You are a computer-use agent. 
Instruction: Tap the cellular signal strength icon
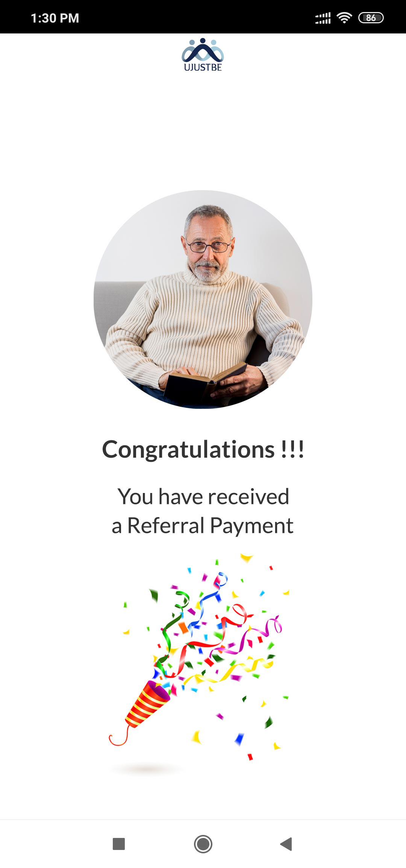click(x=323, y=18)
